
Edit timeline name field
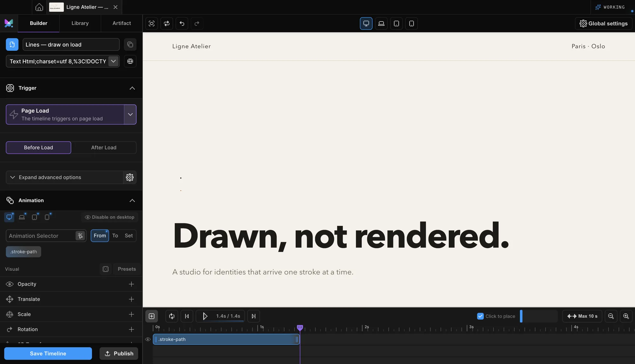[x=71, y=44]
